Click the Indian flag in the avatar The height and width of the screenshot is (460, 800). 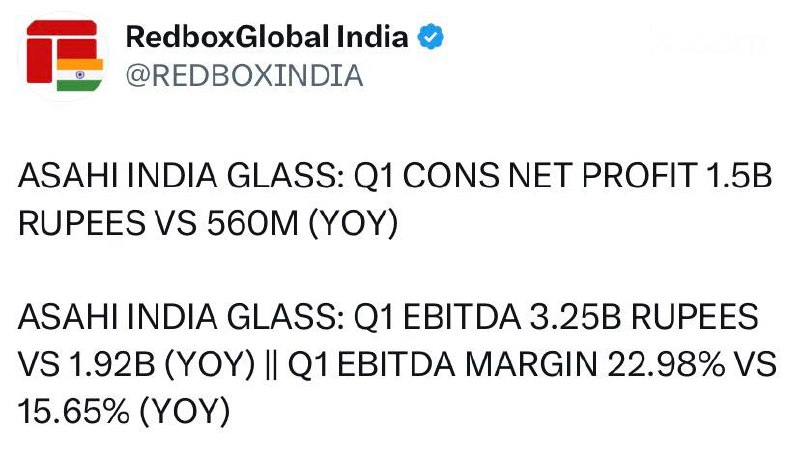(x=80, y=74)
